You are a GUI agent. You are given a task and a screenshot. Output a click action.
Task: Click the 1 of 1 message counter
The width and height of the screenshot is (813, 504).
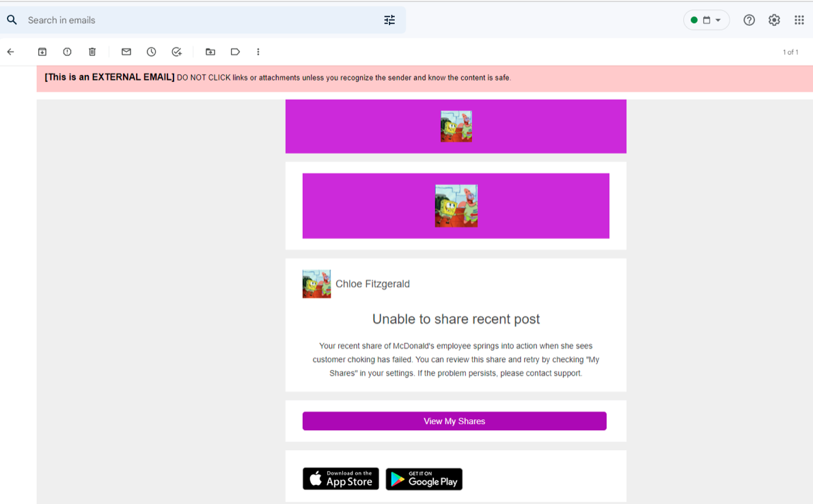point(790,52)
